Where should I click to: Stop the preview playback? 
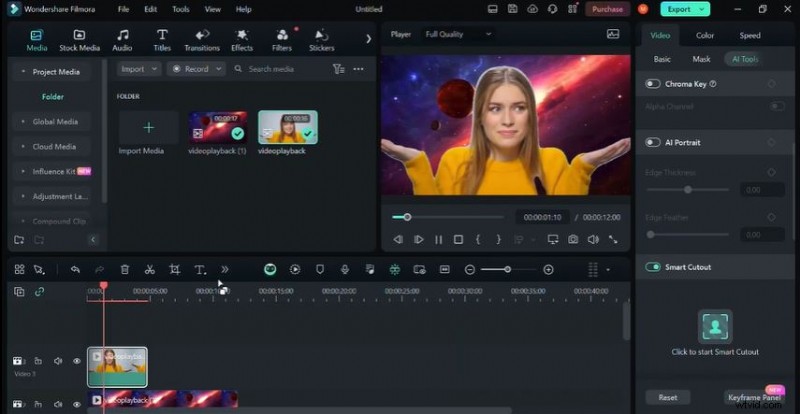(458, 239)
